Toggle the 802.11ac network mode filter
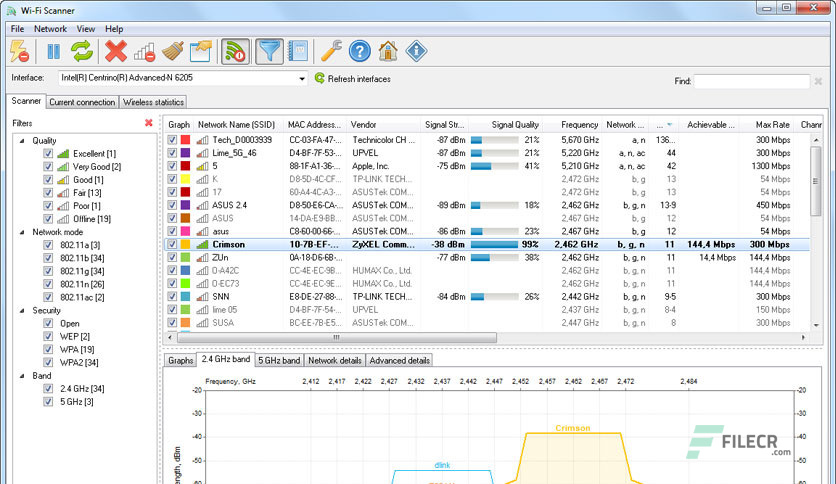 point(48,297)
